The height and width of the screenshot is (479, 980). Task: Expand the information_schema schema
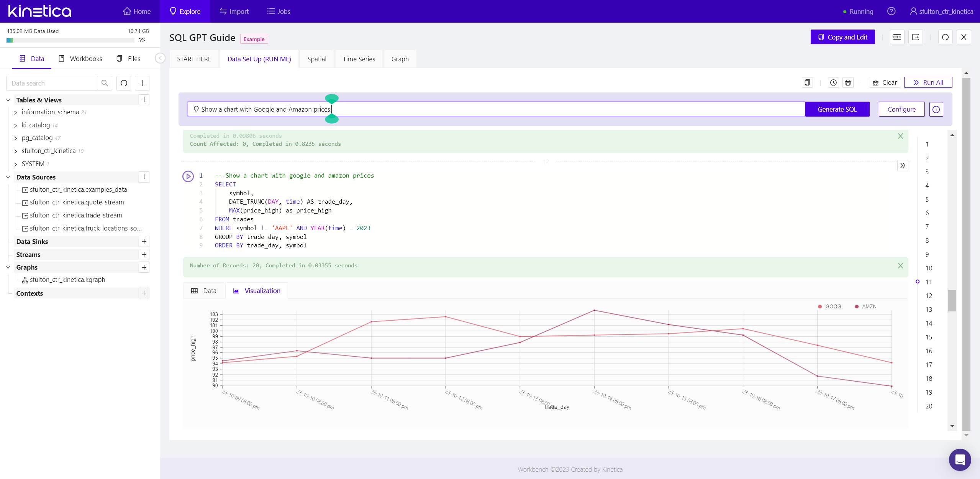click(16, 112)
